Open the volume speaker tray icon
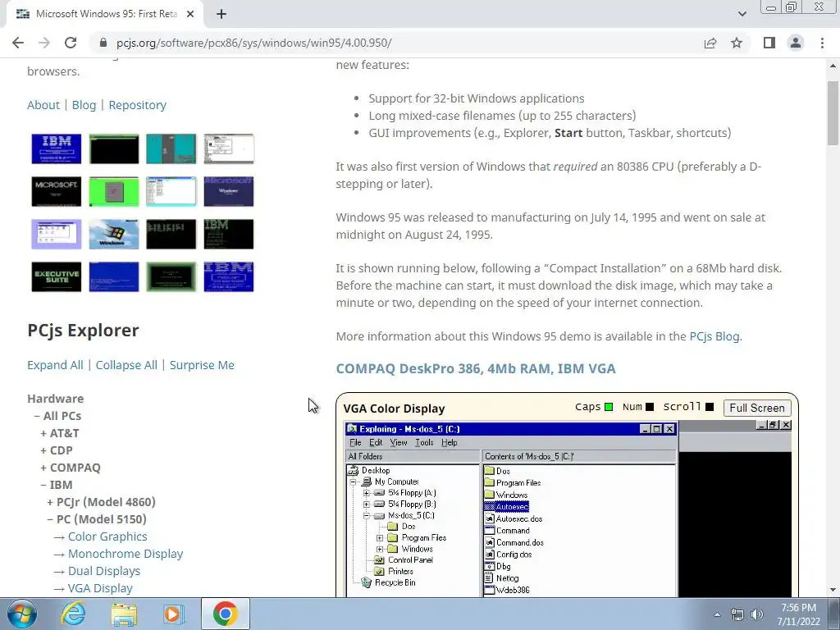Image resolution: width=840 pixels, height=630 pixels. pos(757,614)
